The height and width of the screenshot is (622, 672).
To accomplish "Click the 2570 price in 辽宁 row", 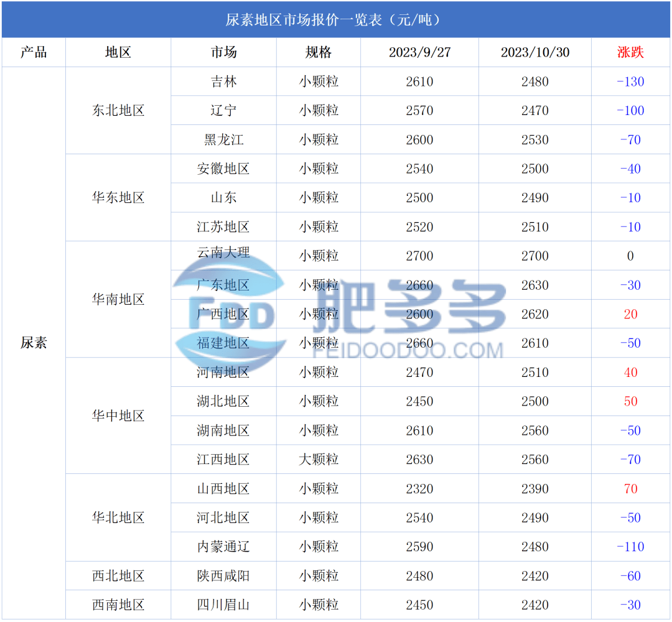I will (419, 111).
